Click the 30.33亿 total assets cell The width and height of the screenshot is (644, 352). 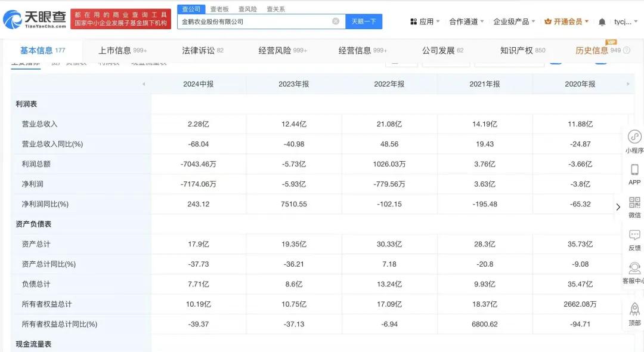(389, 244)
